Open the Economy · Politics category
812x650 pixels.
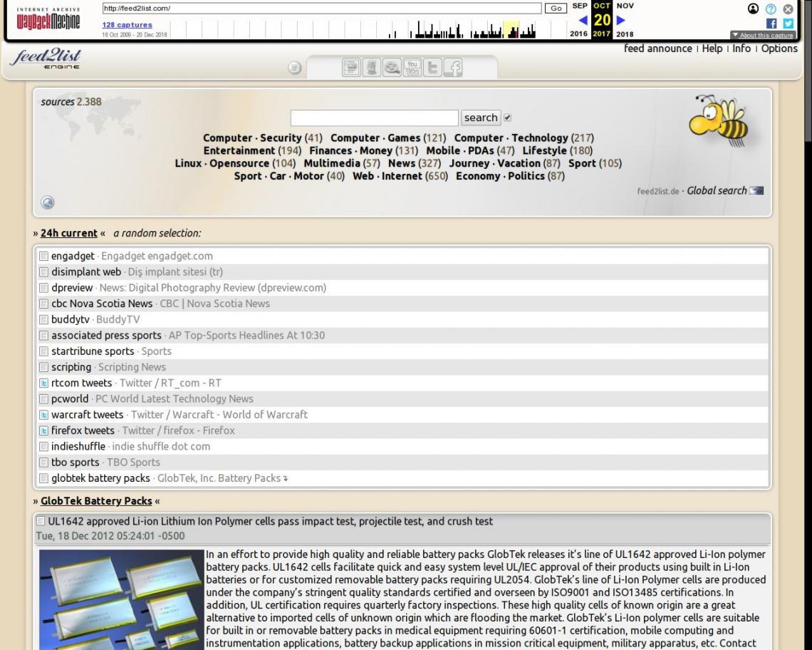coord(500,176)
